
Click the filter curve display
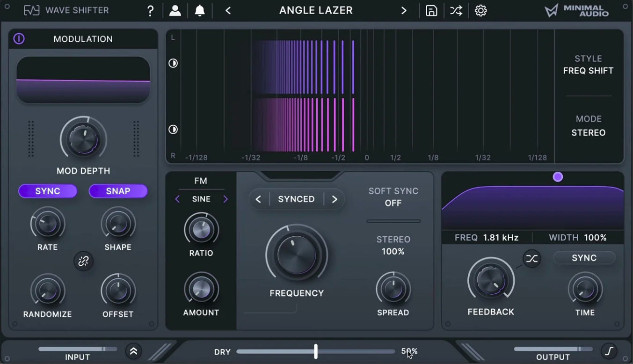533,201
